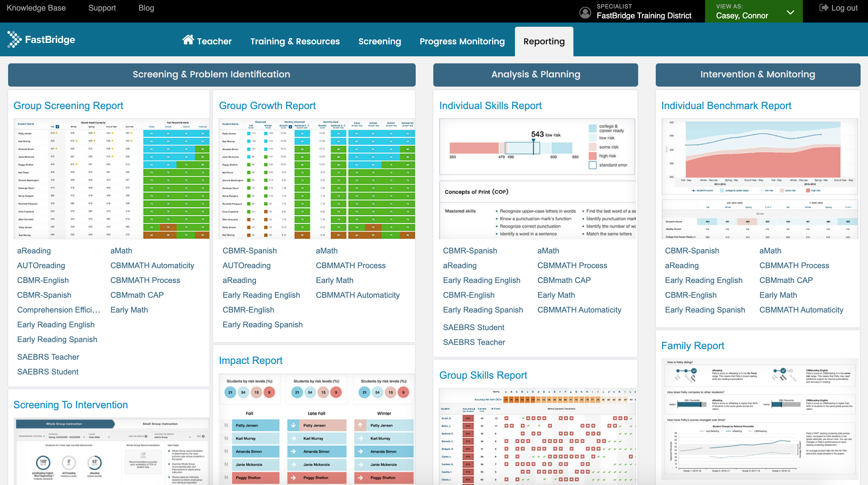Viewport: 868px width, 485px height.
Task: Click the Group Skills Report preview thumbnail
Action: (x=537, y=436)
